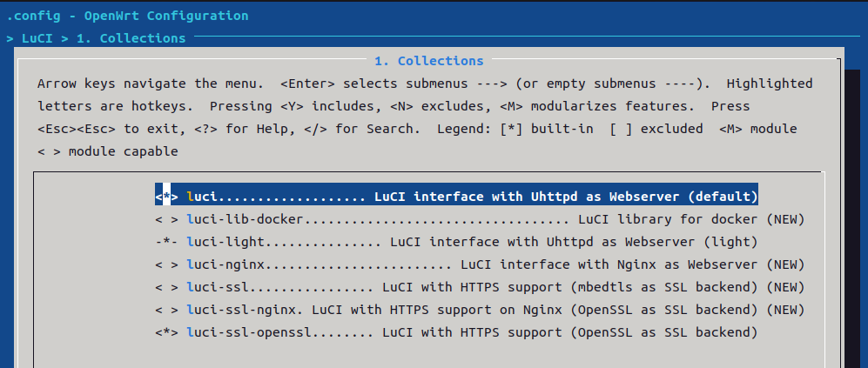Toggle the <*> marker for luci-ssl-openssl
Image resolution: width=868 pixels, height=368 pixels.
point(166,332)
